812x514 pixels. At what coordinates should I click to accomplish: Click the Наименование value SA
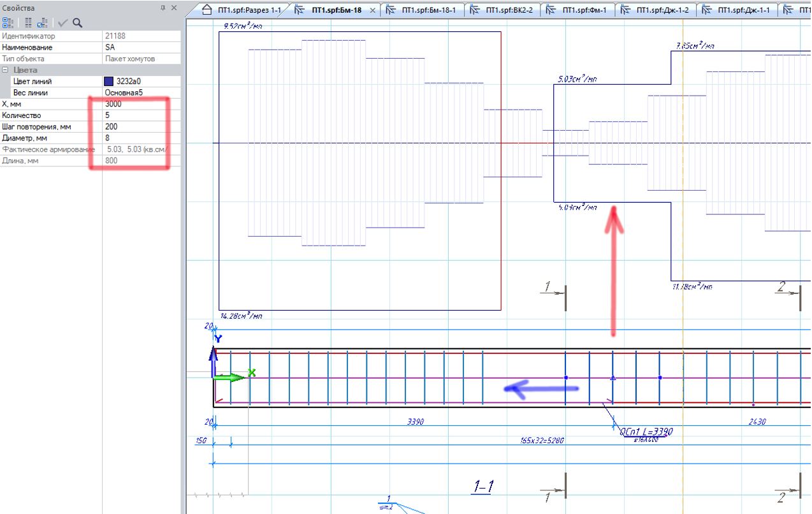click(x=141, y=47)
